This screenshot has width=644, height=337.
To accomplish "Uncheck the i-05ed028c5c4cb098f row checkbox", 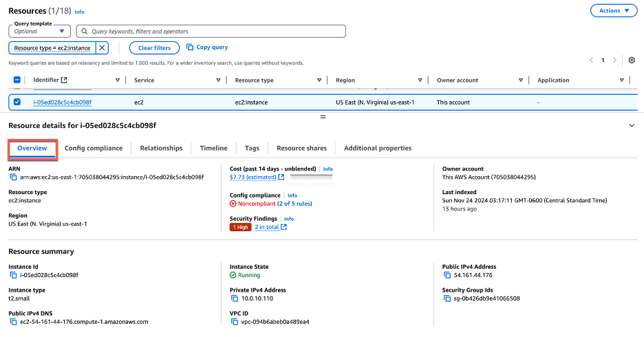I will 17,102.
